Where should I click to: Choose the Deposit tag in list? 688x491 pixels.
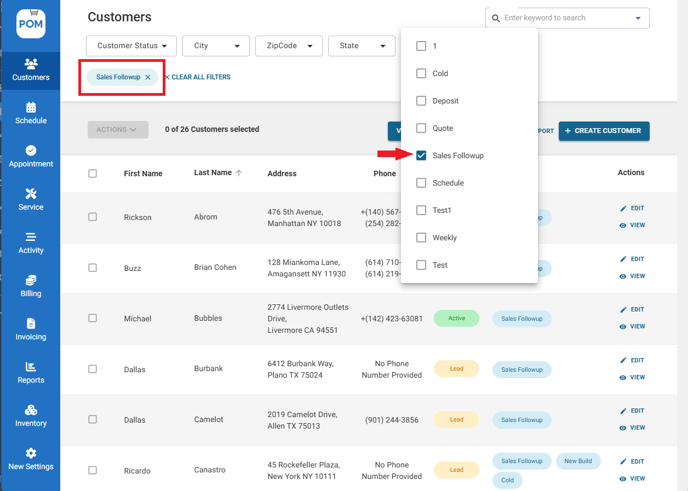(x=421, y=101)
